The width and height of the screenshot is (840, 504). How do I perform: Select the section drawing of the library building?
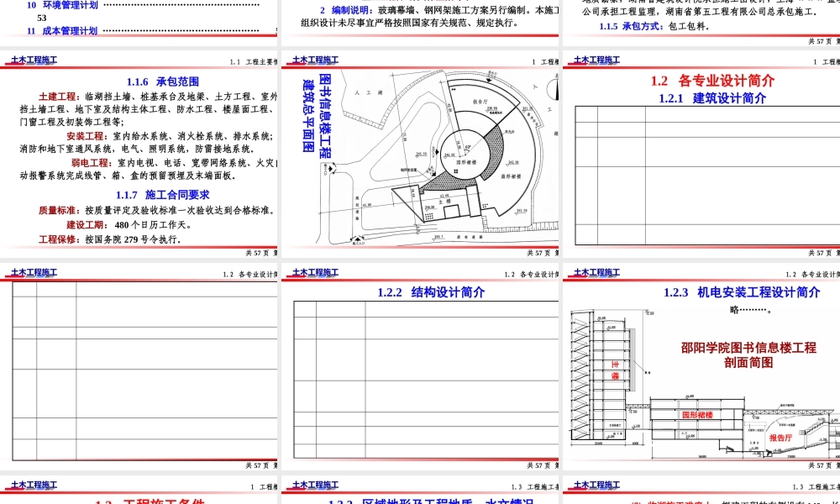click(x=705, y=383)
